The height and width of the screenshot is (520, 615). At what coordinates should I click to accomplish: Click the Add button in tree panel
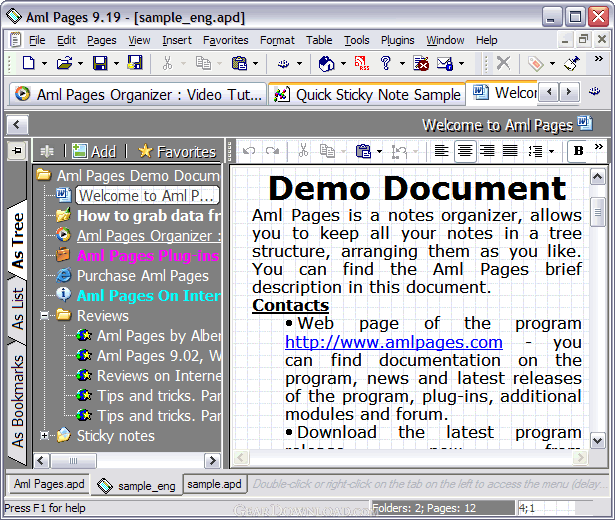[95, 151]
